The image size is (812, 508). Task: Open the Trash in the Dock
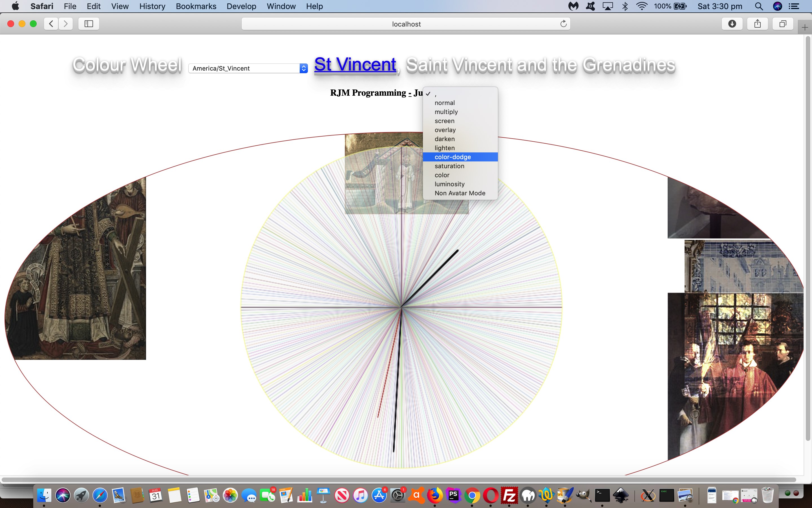click(x=767, y=495)
